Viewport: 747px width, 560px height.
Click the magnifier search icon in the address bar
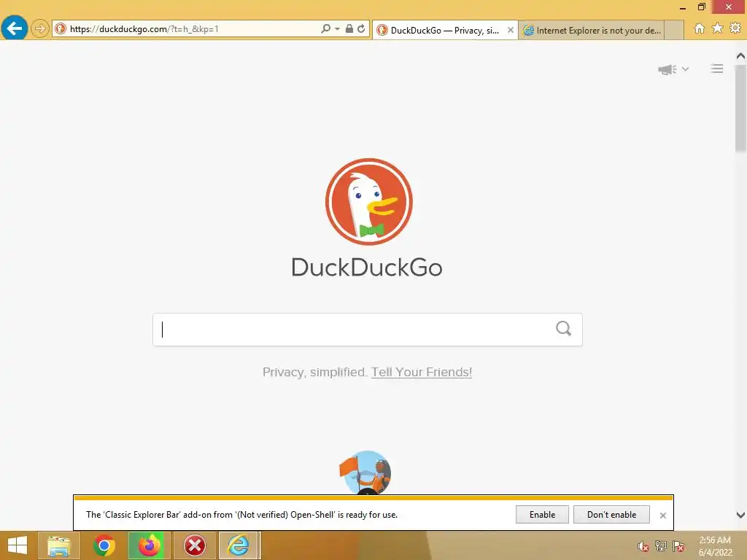326,29
